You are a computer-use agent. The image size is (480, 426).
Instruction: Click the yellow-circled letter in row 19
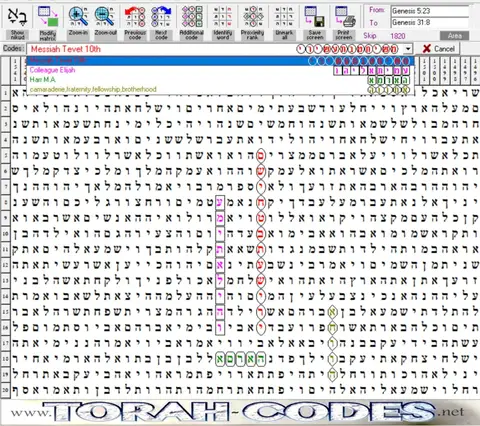(x=332, y=374)
